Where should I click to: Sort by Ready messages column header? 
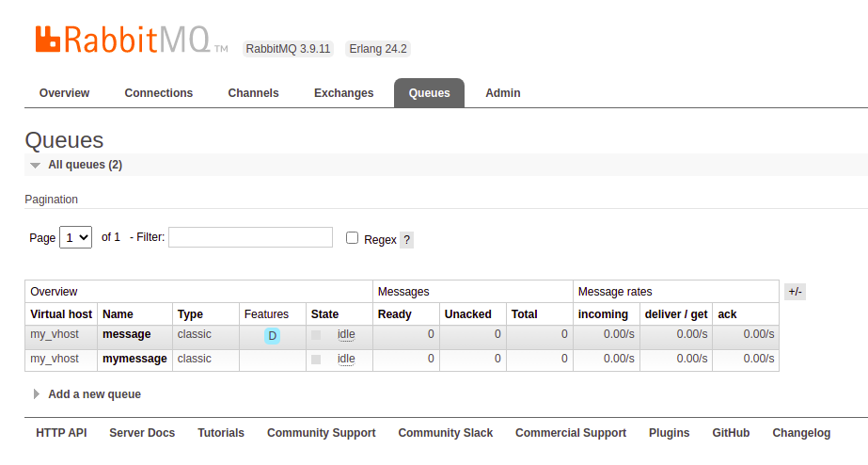(x=394, y=314)
